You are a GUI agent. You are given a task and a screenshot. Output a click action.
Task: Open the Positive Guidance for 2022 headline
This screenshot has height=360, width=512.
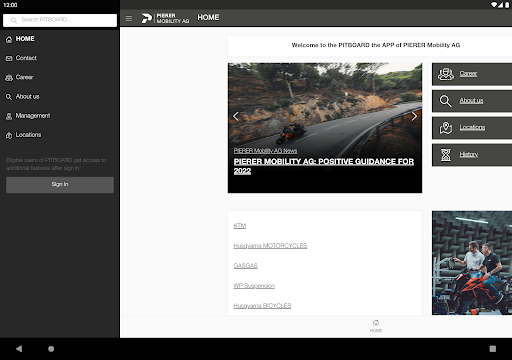pos(324,166)
